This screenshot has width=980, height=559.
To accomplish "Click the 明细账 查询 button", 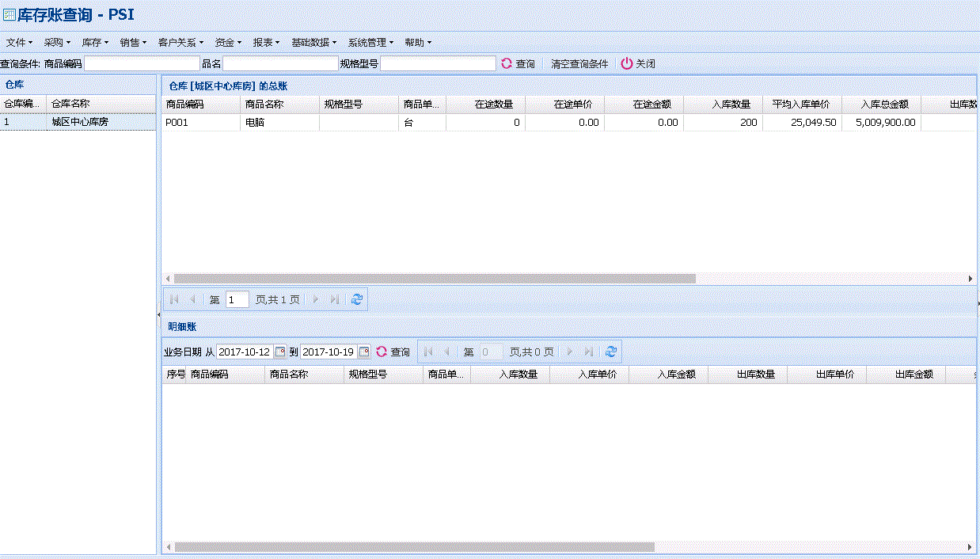I will pos(393,352).
